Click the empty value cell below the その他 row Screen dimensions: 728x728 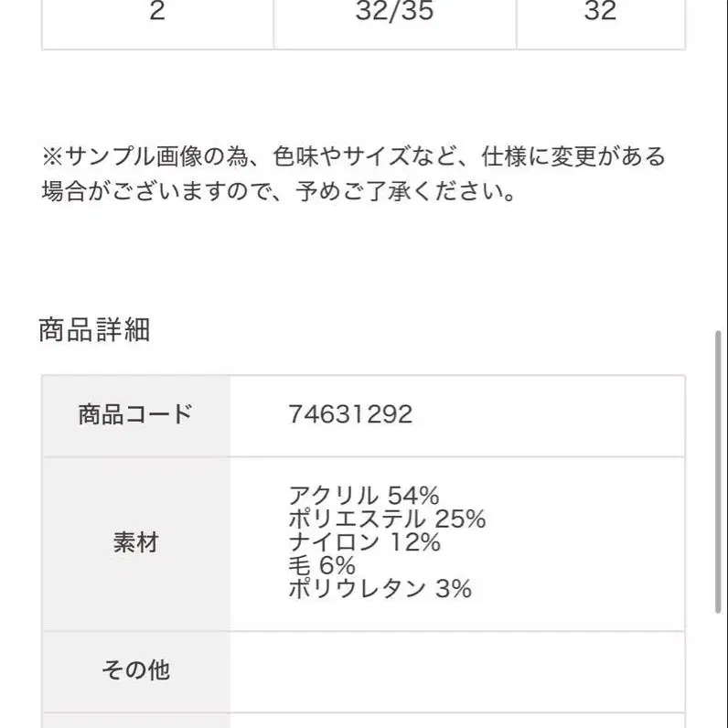click(456, 720)
